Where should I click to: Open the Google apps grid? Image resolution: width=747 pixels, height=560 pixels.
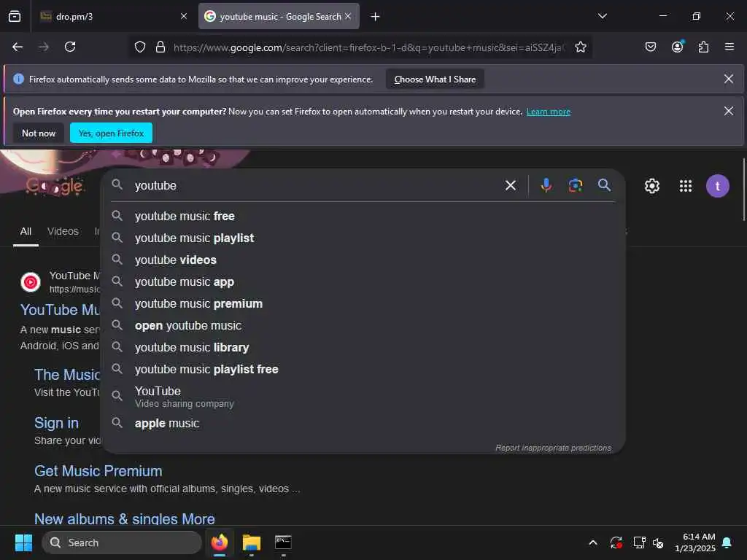pyautogui.click(x=685, y=186)
